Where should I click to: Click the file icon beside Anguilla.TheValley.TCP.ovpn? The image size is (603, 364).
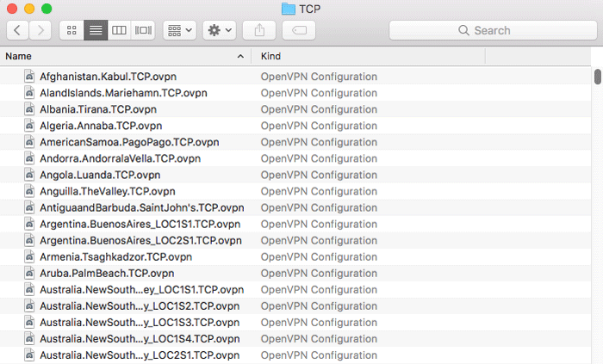click(x=29, y=191)
